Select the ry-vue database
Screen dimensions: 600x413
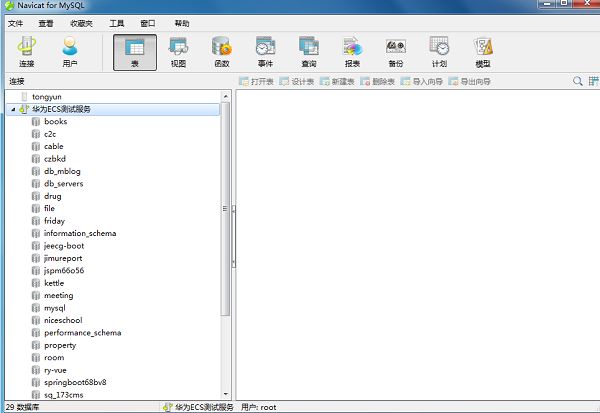[x=55, y=371]
